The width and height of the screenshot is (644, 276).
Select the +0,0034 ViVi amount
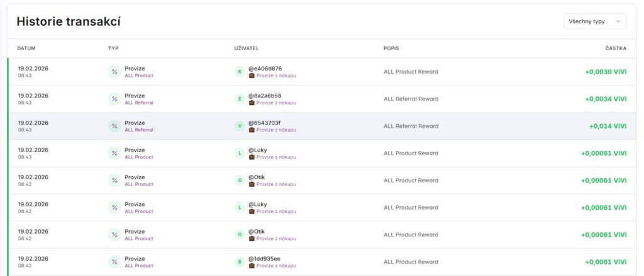pyautogui.click(x=606, y=99)
